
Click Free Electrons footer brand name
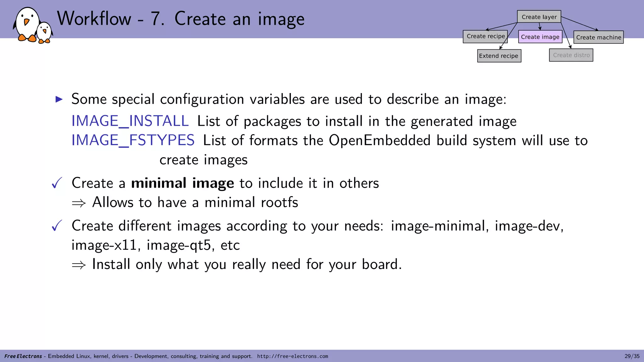[23, 356]
